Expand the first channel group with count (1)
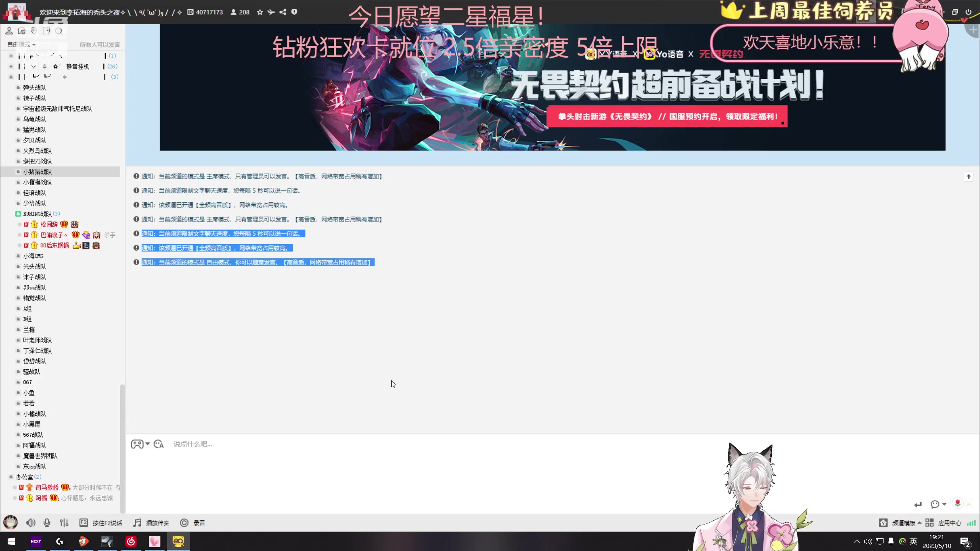980x551 pixels. tap(11, 56)
